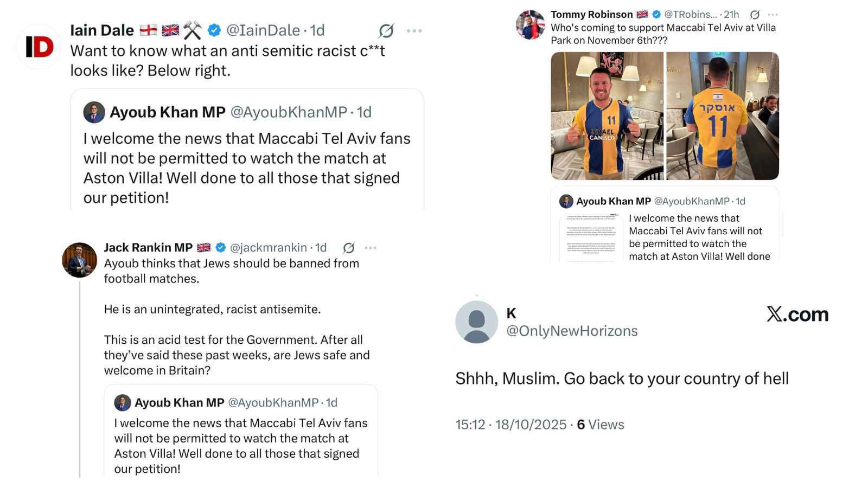Viewport: 868px width, 488px height.
Task: Click the Grok icon on Jack Rankin's post
Action: (x=349, y=248)
